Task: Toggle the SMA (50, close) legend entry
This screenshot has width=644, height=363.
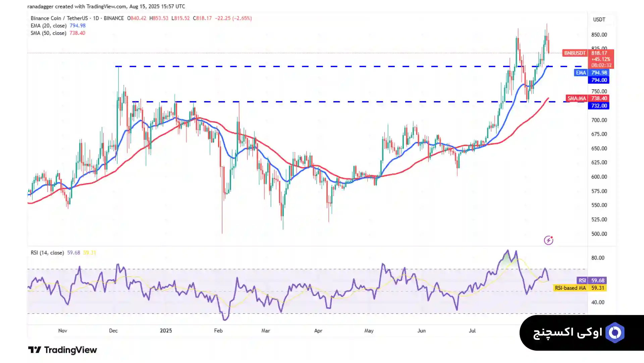Action: coord(48,33)
